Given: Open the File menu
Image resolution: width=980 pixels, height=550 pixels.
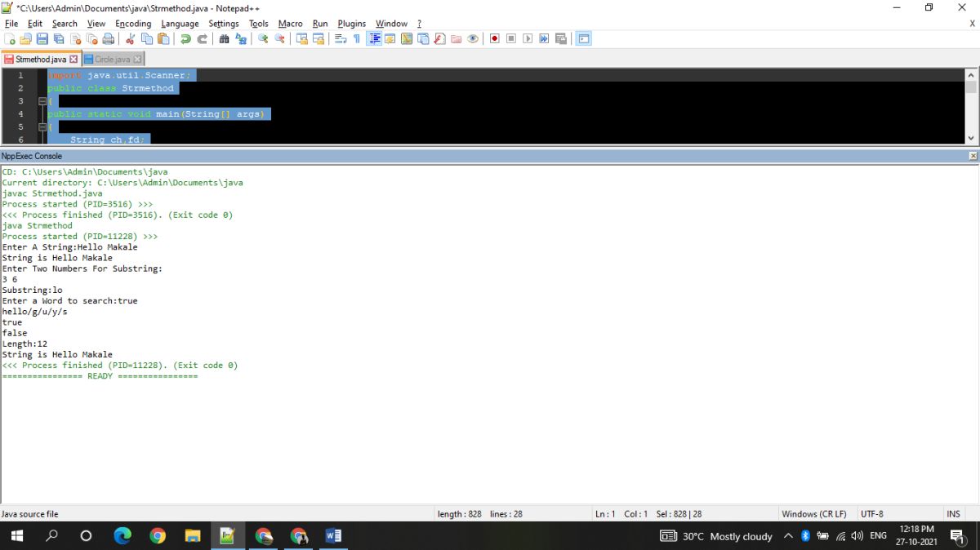Looking at the screenshot, I should [11, 24].
